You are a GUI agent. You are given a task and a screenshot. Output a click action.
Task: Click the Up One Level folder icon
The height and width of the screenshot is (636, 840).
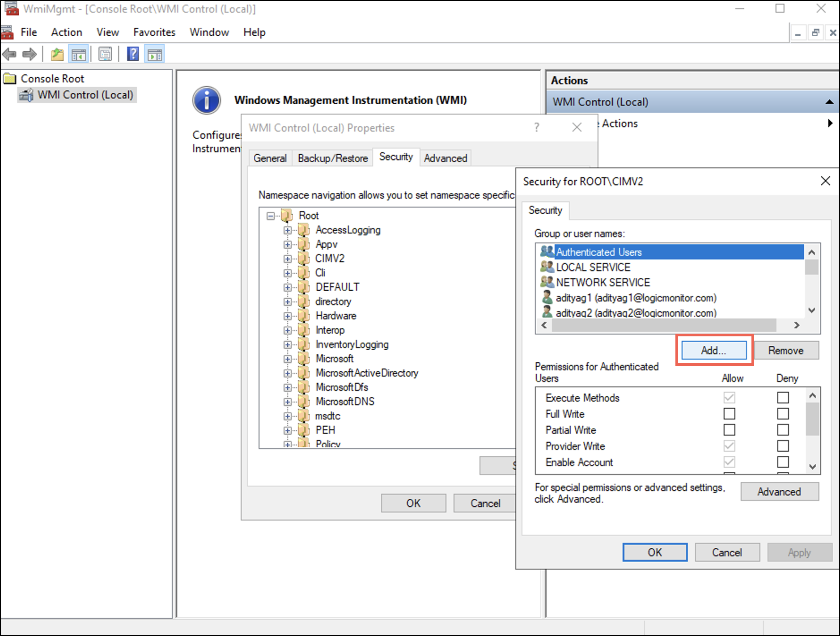pos(57,55)
